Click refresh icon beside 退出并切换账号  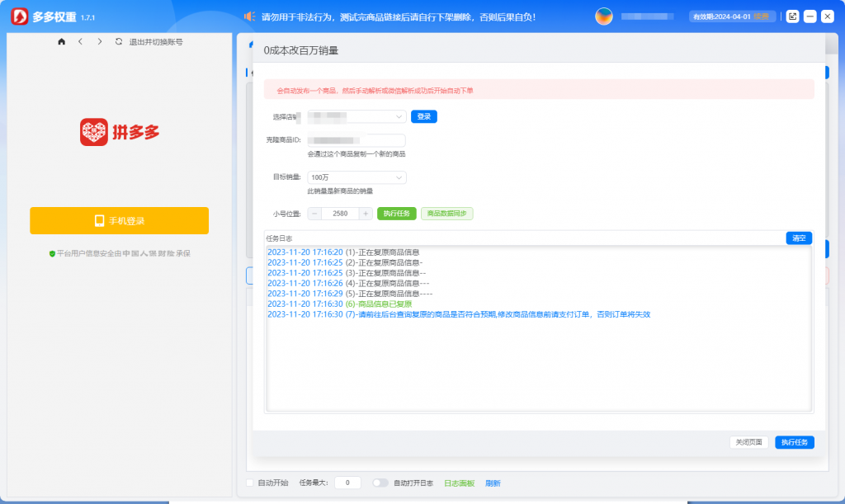coord(119,41)
